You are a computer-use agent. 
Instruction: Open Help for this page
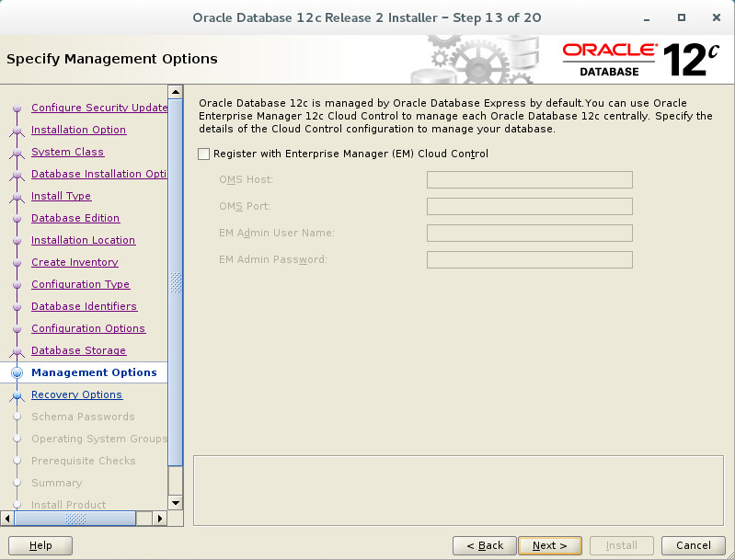40,545
